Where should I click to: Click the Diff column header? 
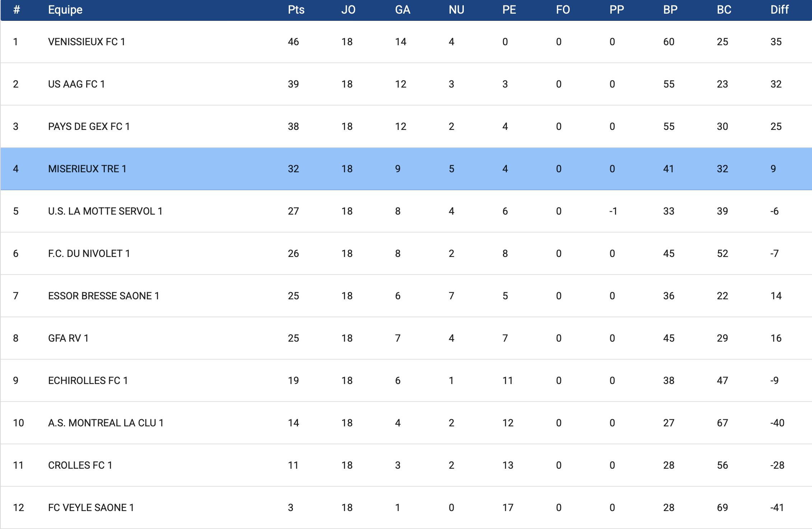[x=779, y=10]
